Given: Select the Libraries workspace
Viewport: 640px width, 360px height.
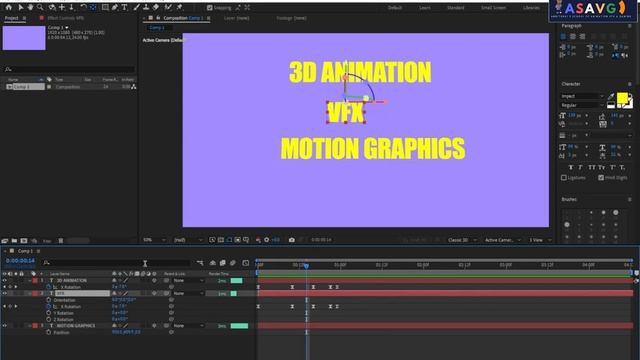Looking at the screenshot, I should click(531, 8).
